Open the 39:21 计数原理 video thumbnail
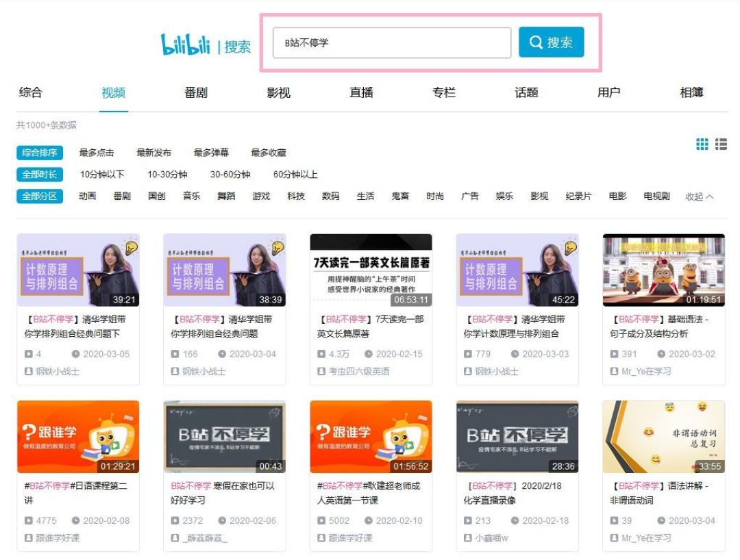This screenshot has width=740, height=560. pyautogui.click(x=78, y=270)
